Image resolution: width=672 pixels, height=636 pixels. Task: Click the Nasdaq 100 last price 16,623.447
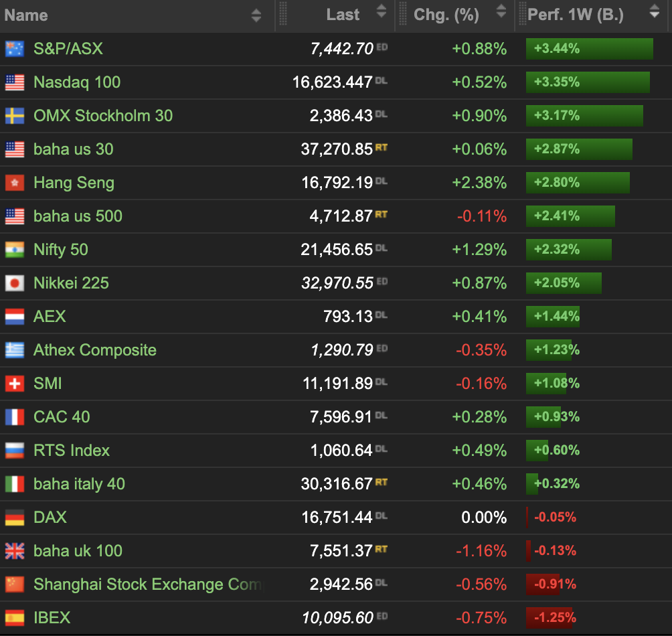(333, 82)
